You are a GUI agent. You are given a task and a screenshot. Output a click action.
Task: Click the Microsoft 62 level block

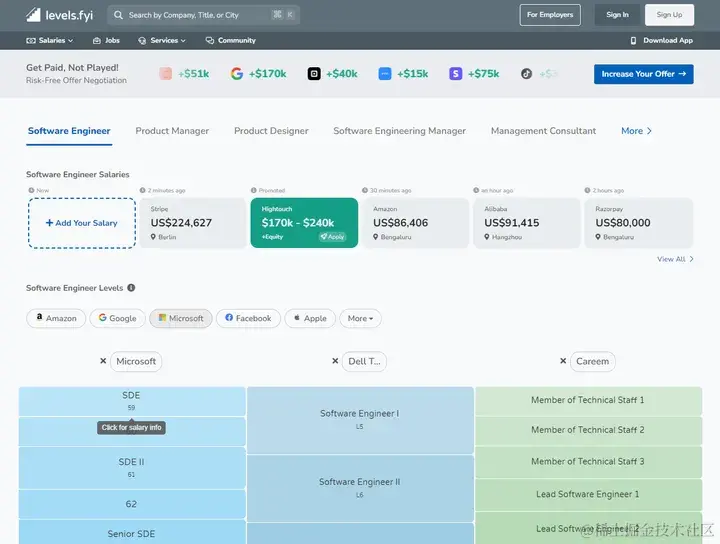pos(132,504)
